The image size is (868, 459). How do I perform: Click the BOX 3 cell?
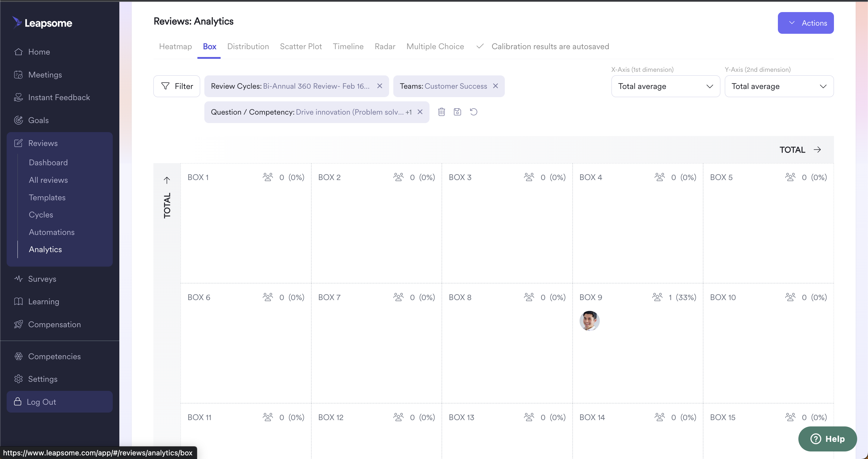click(507, 223)
